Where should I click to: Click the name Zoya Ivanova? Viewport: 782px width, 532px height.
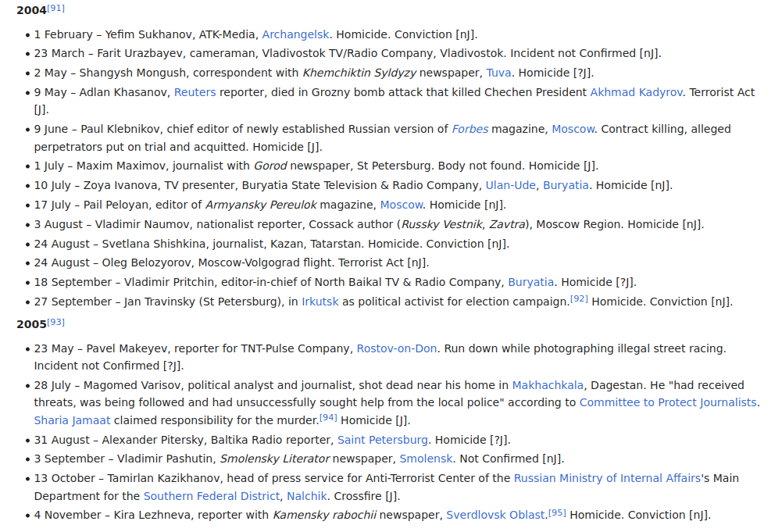click(120, 185)
